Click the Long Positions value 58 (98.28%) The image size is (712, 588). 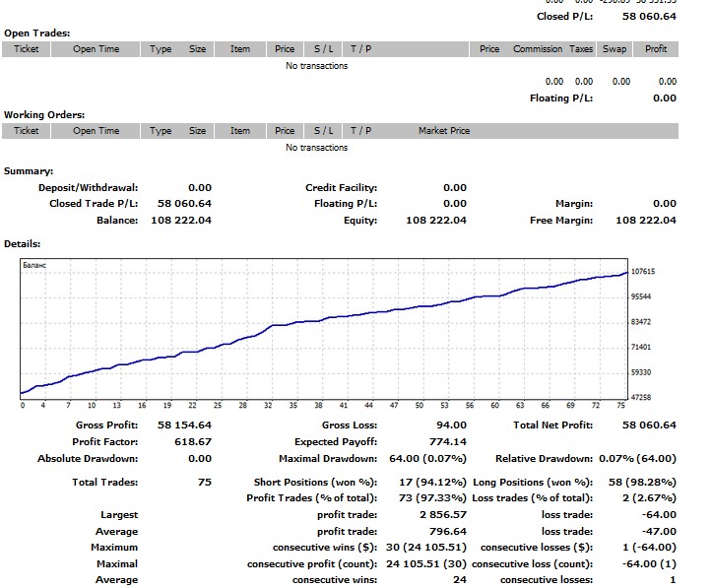pos(642,483)
